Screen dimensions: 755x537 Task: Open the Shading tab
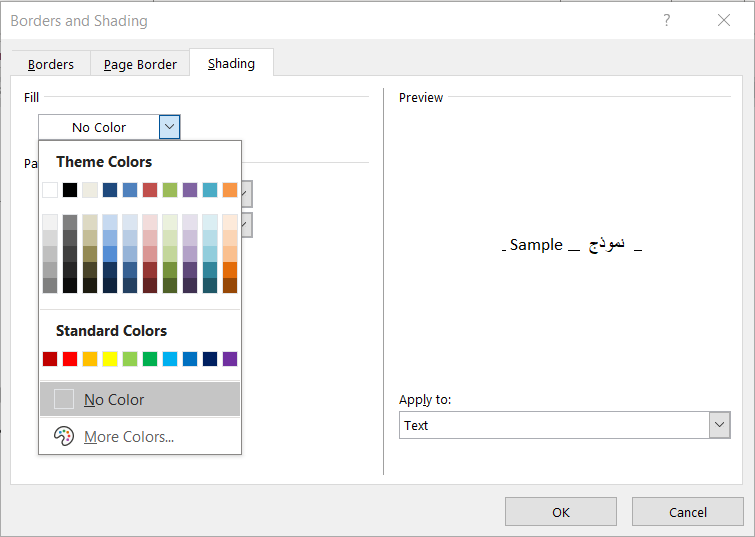coord(231,63)
